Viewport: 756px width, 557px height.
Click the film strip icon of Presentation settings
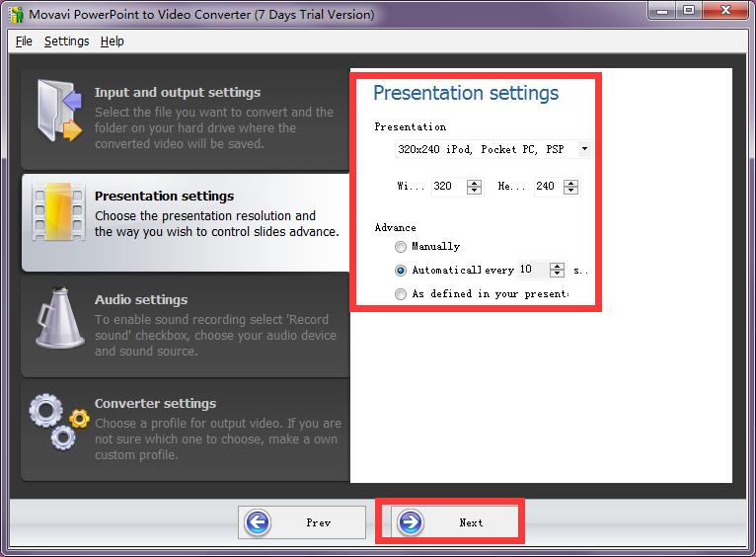click(x=58, y=211)
